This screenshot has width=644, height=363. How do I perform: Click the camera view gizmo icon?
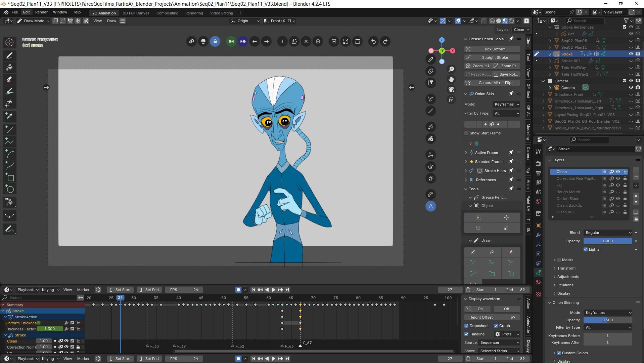(x=451, y=89)
